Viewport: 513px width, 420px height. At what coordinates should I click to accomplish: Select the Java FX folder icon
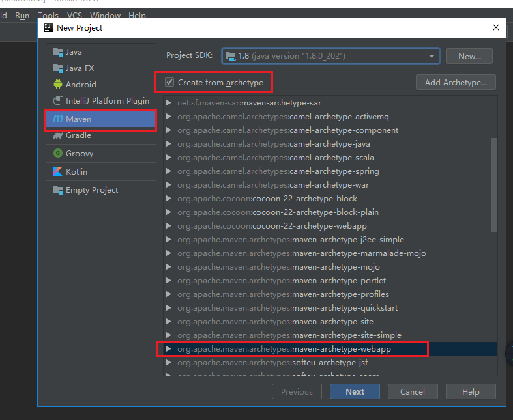[58, 68]
